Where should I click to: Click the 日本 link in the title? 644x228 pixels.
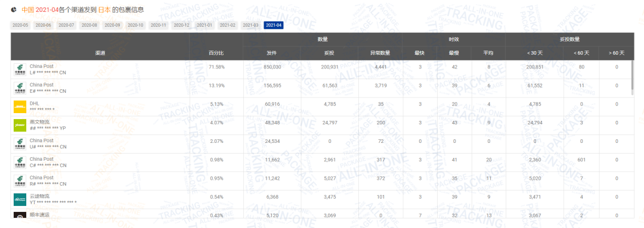104,9
